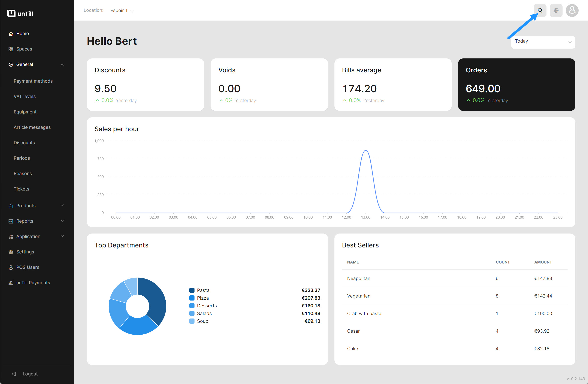Click the Logout exit icon
Screen dimensions: 588x384
pos(14,374)
